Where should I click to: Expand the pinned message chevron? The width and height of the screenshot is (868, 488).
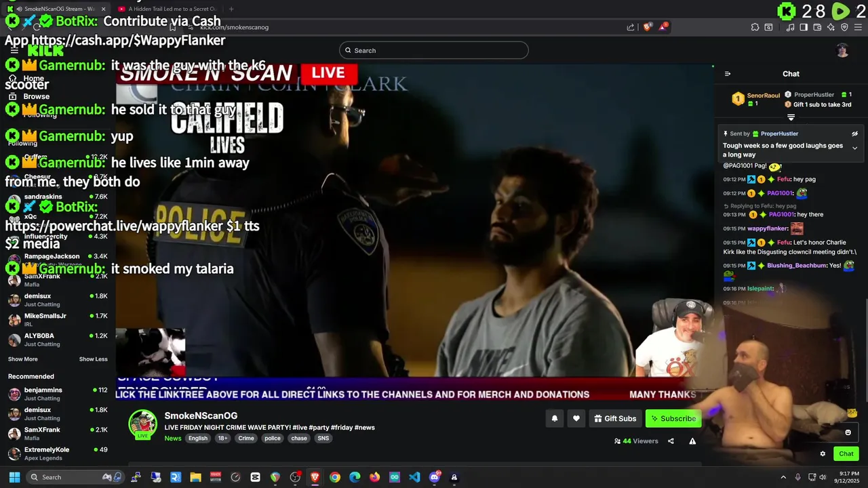point(854,148)
